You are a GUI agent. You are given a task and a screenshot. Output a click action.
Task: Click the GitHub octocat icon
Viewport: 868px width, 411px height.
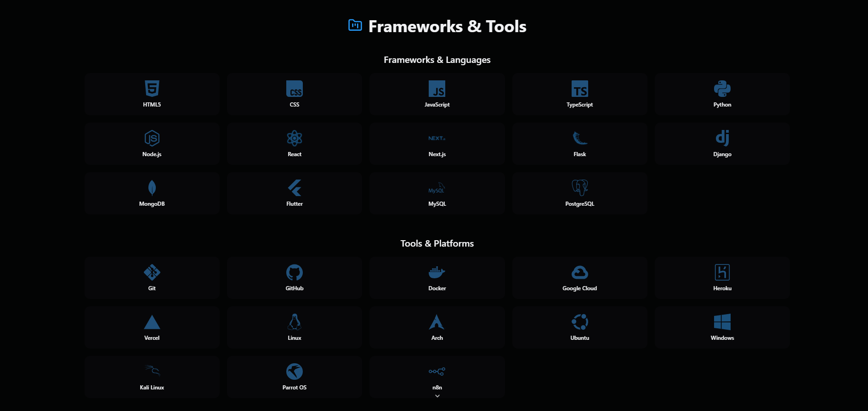click(x=295, y=272)
